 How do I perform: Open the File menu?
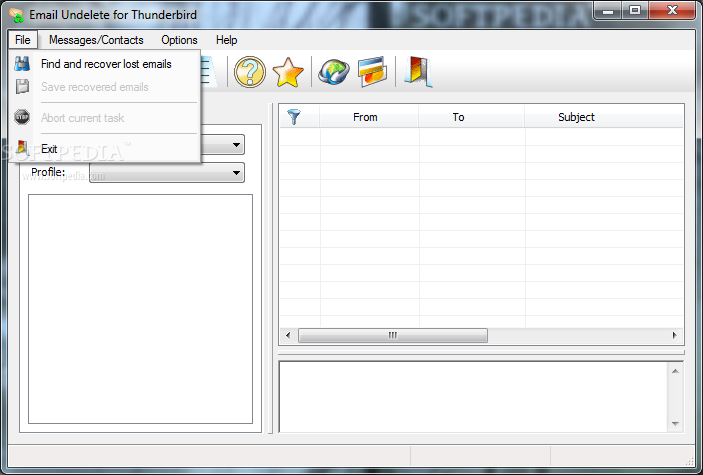pyautogui.click(x=22, y=40)
